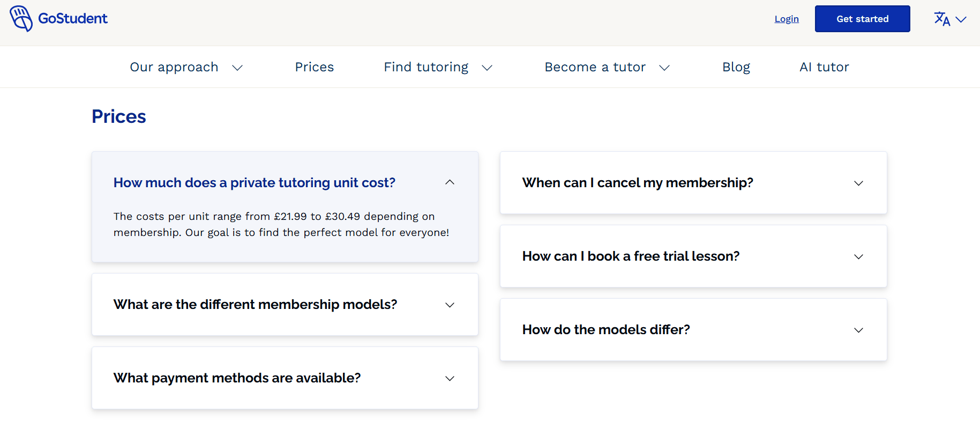Open the language translation selector icon

(941, 19)
